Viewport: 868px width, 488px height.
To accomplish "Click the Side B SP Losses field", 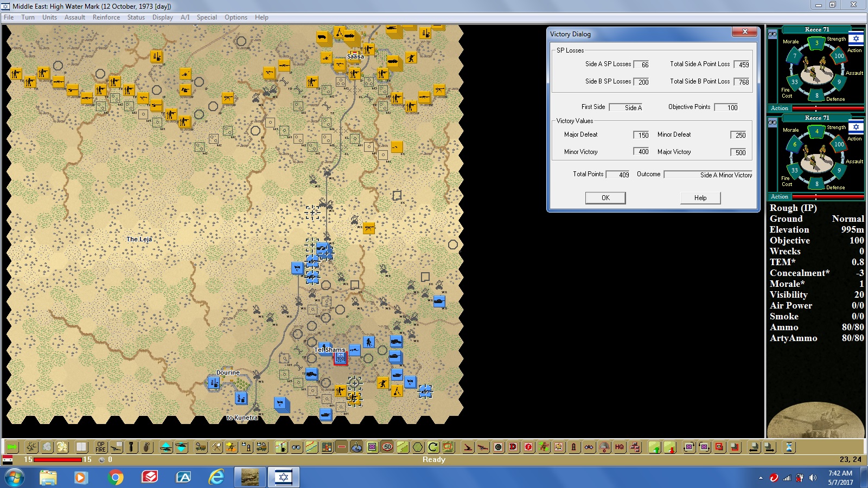I will (641, 82).
